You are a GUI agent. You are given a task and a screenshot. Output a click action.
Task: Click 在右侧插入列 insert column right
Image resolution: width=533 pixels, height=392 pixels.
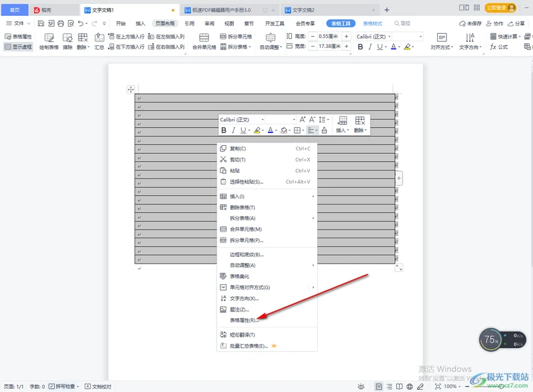coord(166,47)
